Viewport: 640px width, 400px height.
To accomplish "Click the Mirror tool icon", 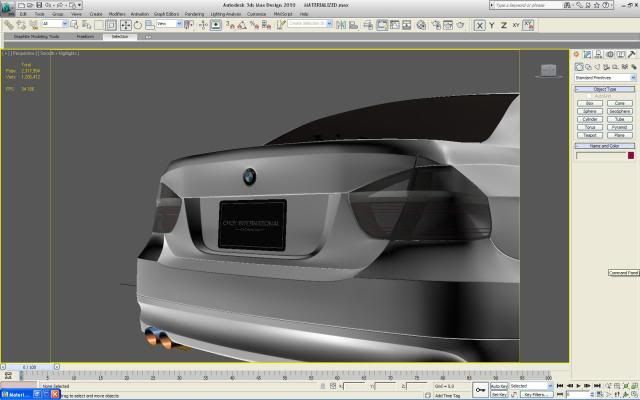I will point(341,25).
